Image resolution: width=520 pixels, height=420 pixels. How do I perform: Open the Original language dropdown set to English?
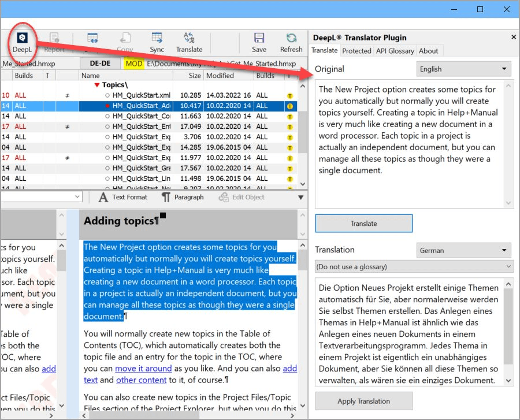(x=463, y=69)
